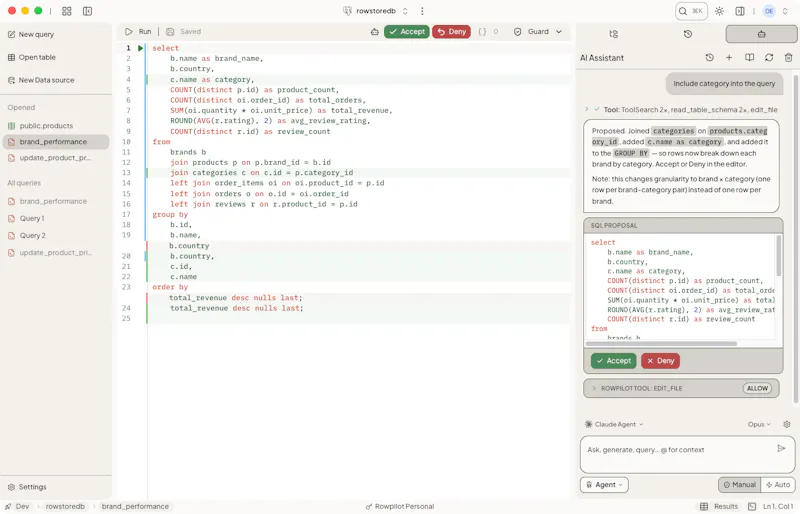
Task: Accept the SQL proposal in chat
Action: 614,360
